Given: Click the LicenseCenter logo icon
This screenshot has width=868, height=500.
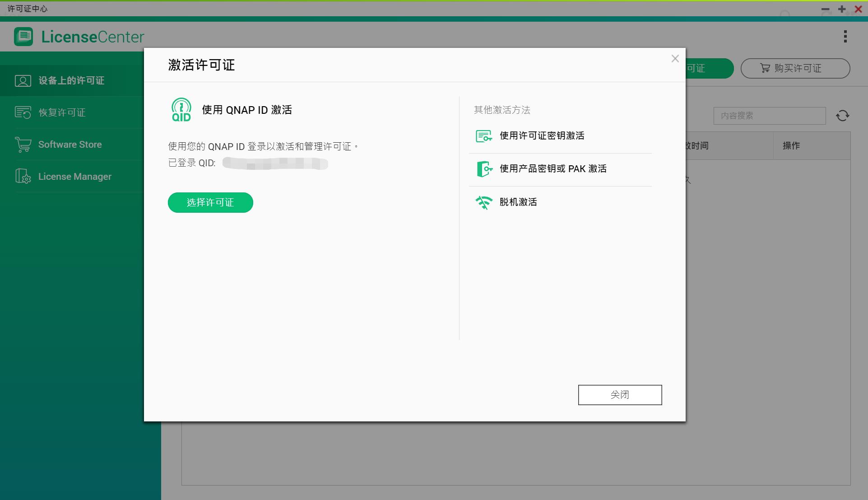Looking at the screenshot, I should pyautogui.click(x=23, y=37).
